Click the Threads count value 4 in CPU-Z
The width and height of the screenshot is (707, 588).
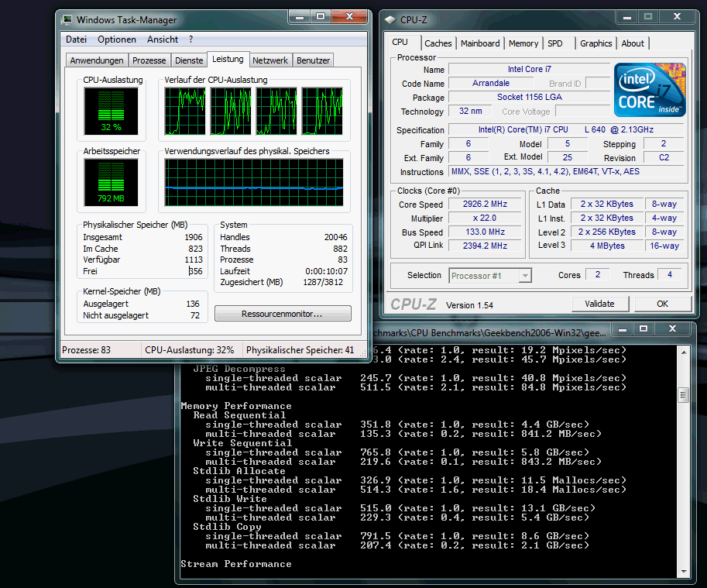point(670,274)
